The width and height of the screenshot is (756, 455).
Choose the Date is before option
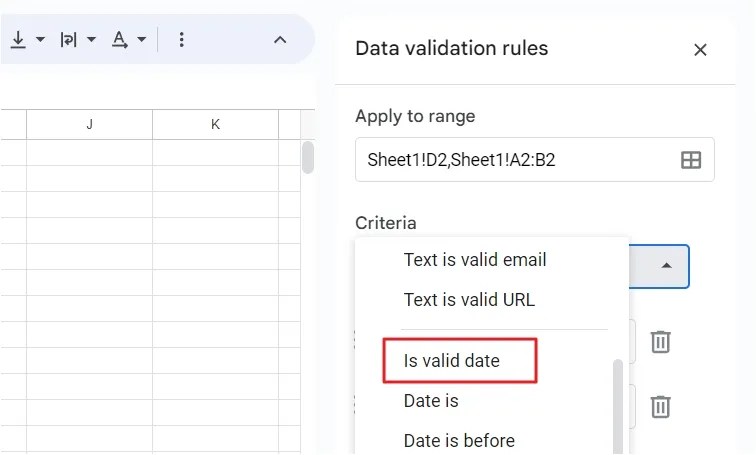pyautogui.click(x=459, y=441)
